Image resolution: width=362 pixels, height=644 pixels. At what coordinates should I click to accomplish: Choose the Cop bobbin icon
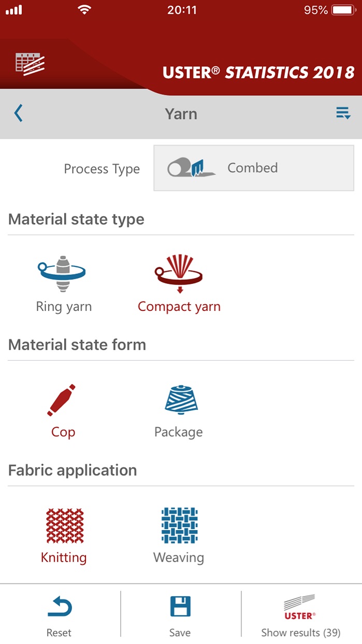click(62, 400)
